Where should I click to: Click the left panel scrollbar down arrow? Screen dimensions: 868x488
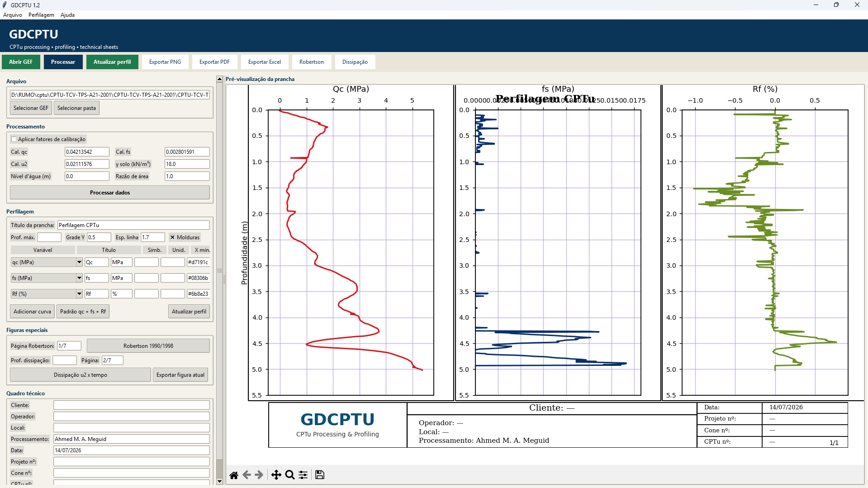pos(220,481)
